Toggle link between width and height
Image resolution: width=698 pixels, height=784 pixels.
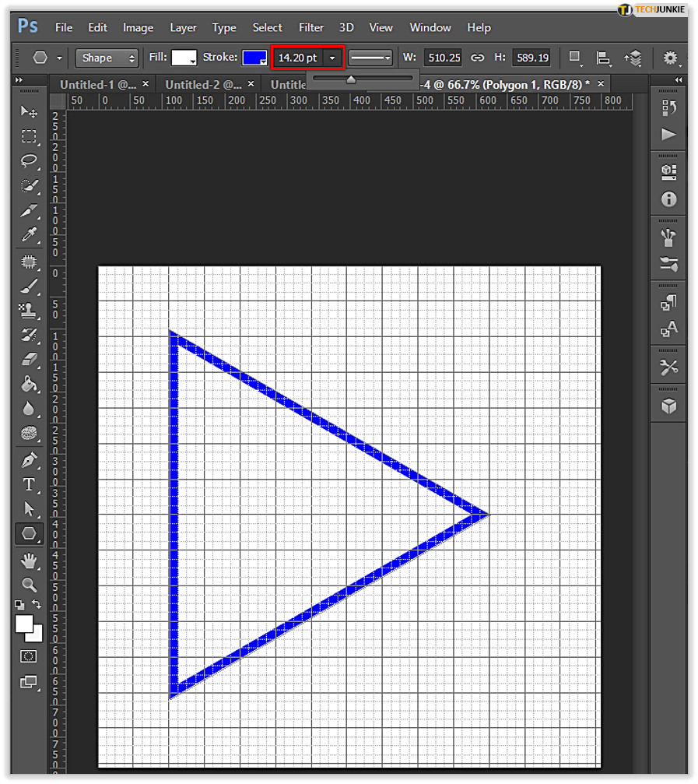point(477,58)
